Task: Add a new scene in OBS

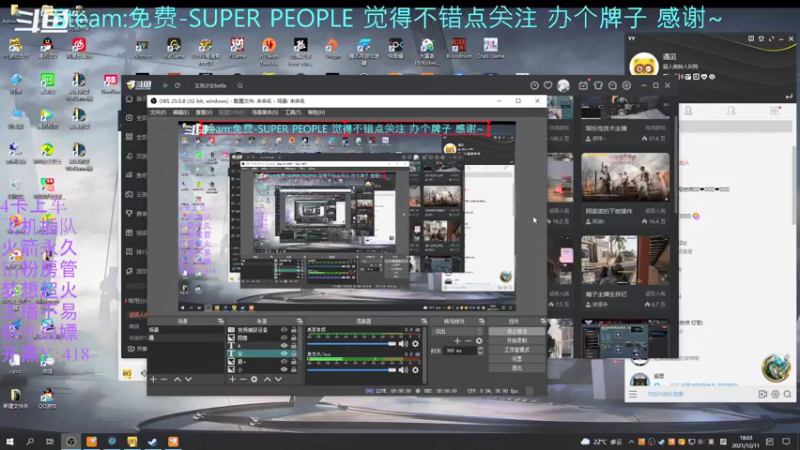Action: pyautogui.click(x=153, y=380)
